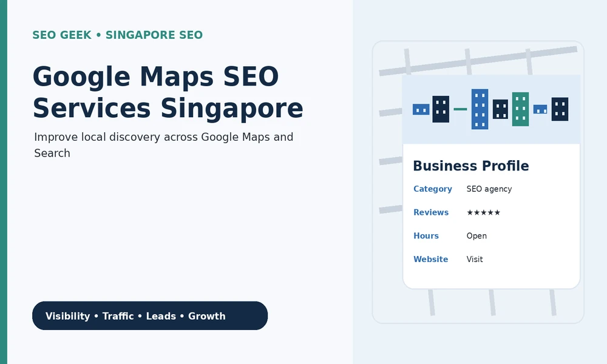
Task: Click the Website label
Action: click(x=430, y=259)
